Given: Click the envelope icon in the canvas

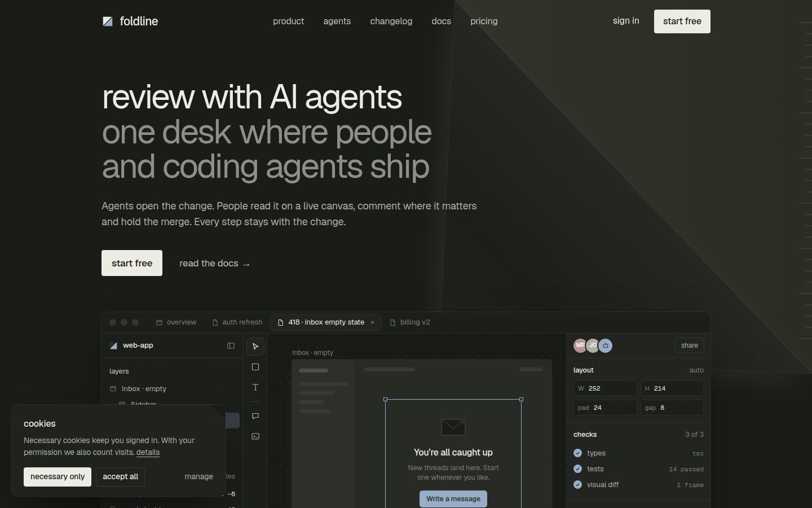Looking at the screenshot, I should [x=453, y=427].
